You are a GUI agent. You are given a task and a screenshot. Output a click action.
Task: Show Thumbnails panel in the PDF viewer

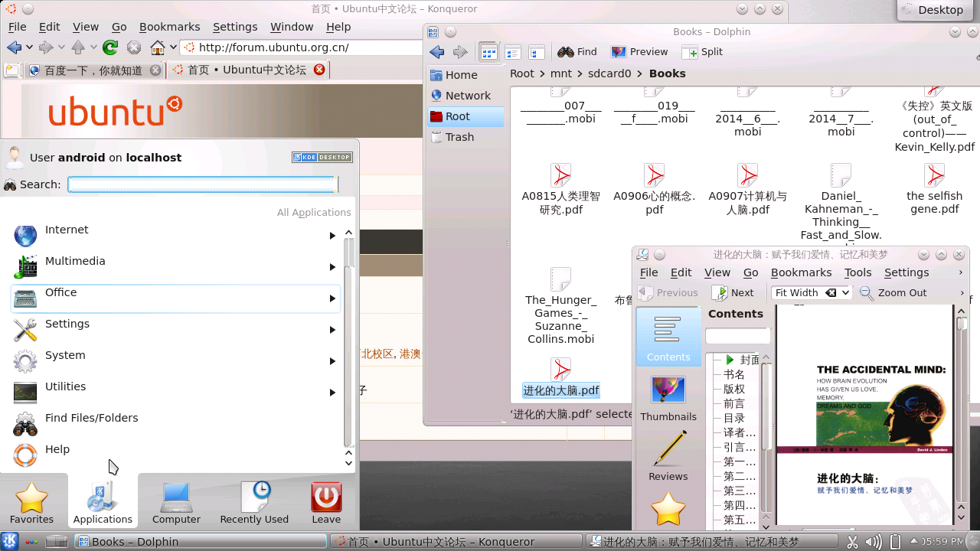[668, 398]
